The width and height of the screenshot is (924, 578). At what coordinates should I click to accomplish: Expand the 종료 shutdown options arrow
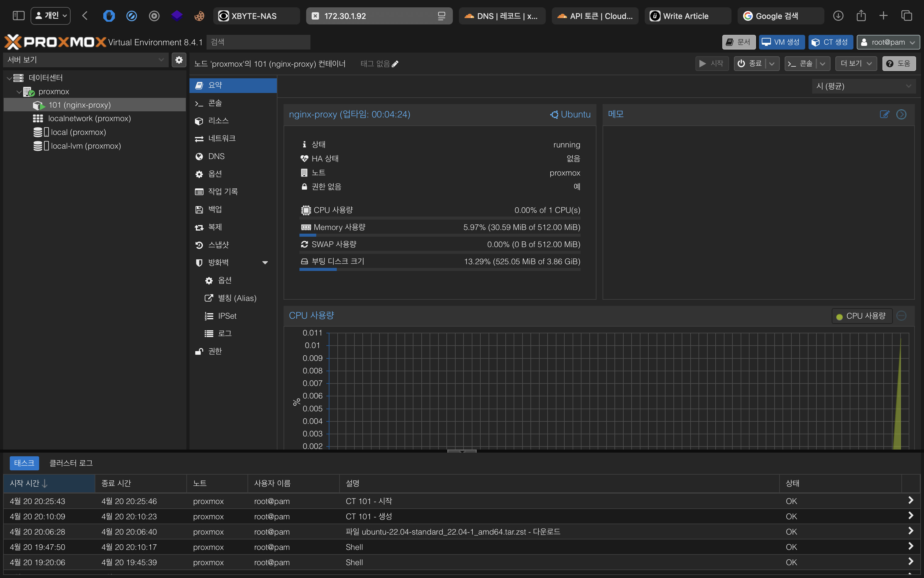[772, 64]
